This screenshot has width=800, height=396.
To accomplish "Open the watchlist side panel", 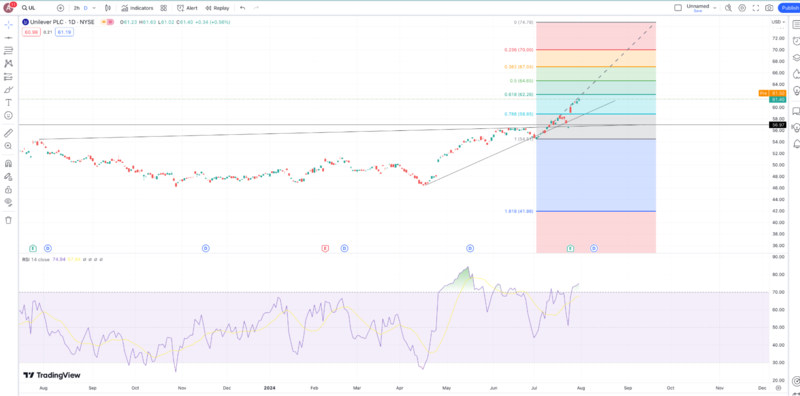I will tap(796, 24).
